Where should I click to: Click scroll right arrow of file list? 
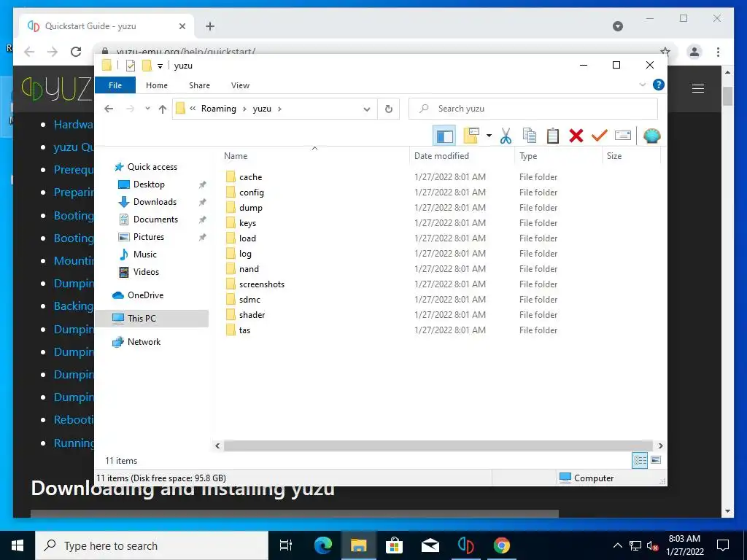[660, 446]
